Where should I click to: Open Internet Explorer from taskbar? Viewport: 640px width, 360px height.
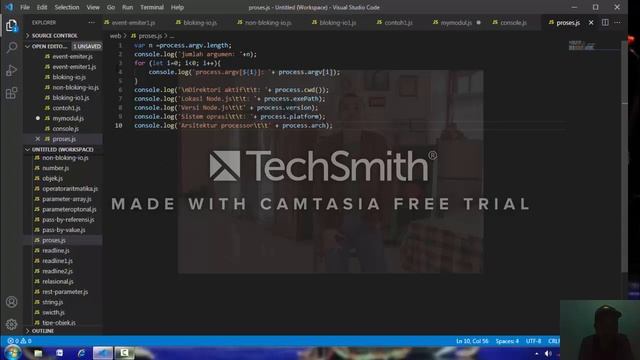[81, 353]
